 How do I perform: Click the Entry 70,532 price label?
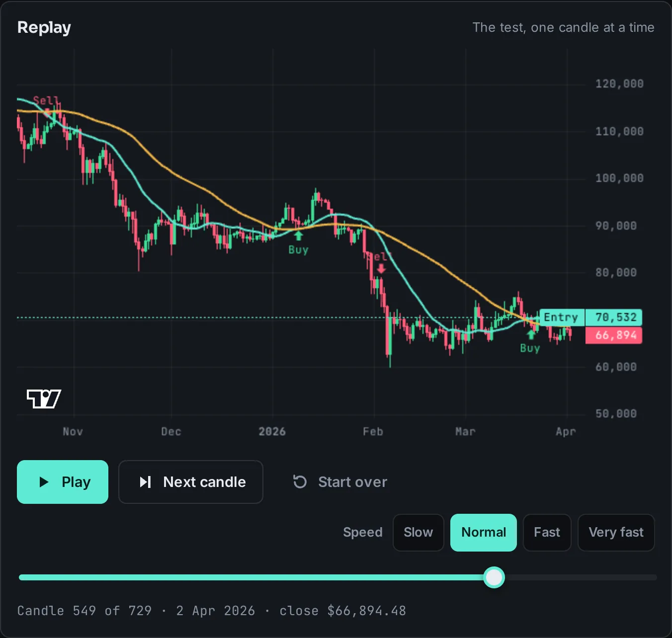point(590,318)
